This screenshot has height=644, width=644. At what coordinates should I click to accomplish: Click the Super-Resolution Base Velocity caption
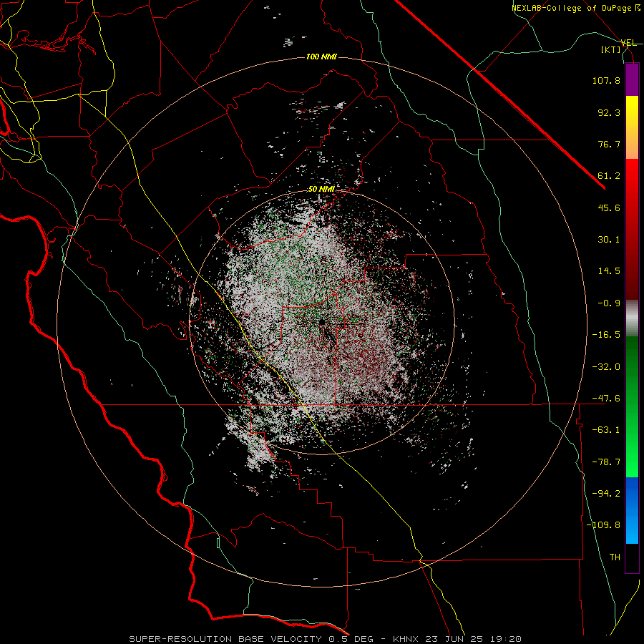326,639
